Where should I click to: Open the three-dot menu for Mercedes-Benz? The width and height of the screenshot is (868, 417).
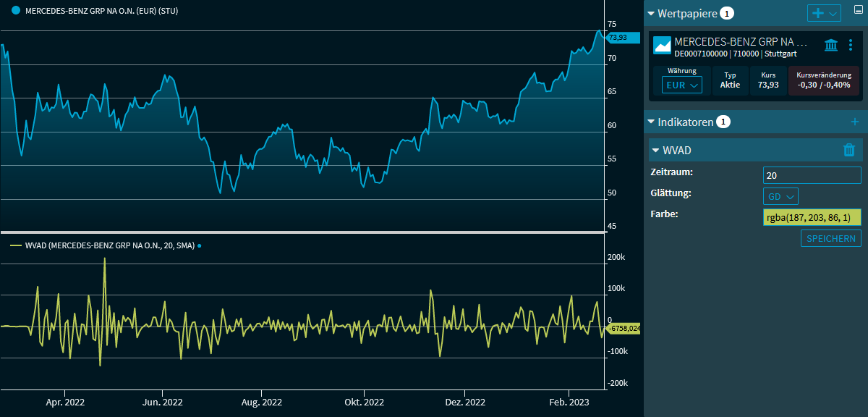pos(851,45)
